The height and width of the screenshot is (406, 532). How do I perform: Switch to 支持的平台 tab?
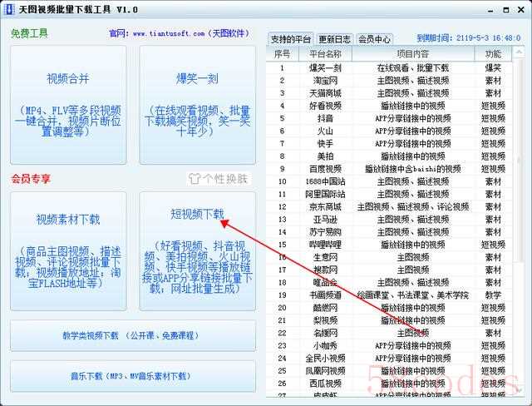290,39
